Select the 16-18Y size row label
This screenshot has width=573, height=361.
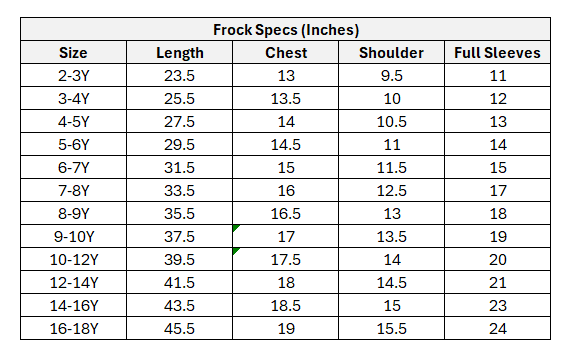(x=73, y=328)
